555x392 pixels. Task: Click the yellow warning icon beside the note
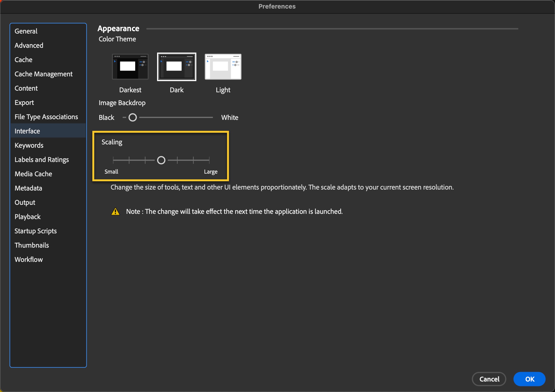pyautogui.click(x=115, y=211)
